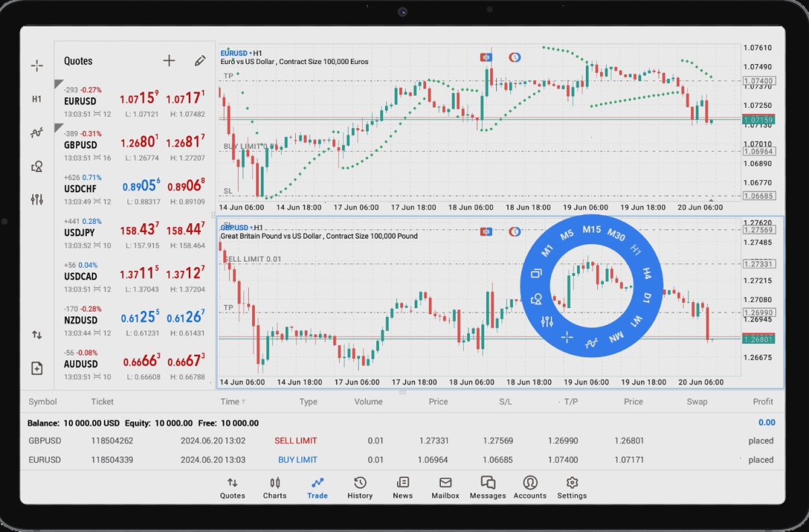
Task: Activate the crosshair tool in left sidebar
Action: pos(37,65)
